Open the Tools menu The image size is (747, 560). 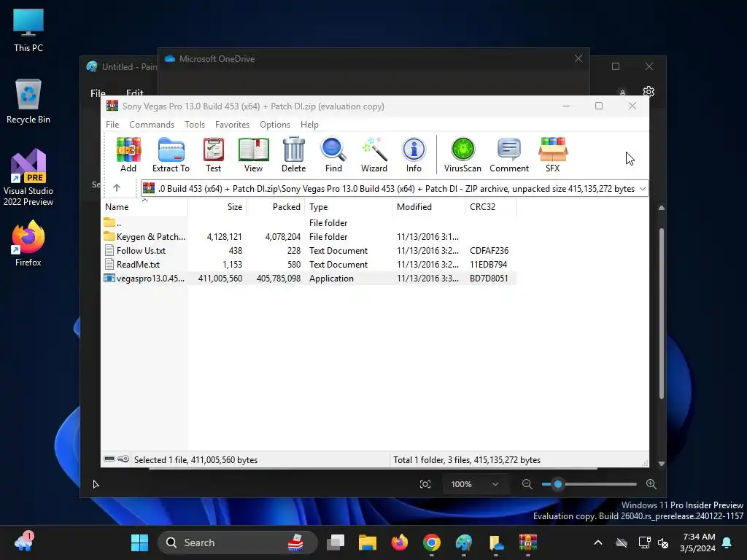195,124
